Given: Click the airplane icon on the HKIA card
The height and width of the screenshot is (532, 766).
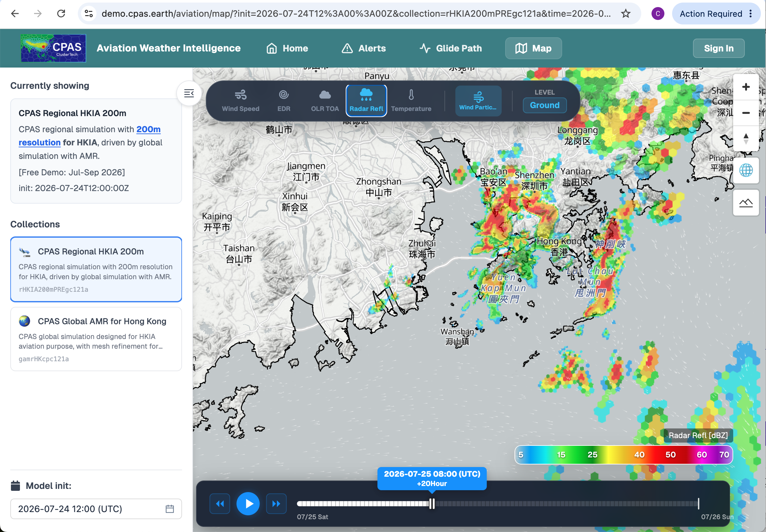Looking at the screenshot, I should pyautogui.click(x=25, y=252).
